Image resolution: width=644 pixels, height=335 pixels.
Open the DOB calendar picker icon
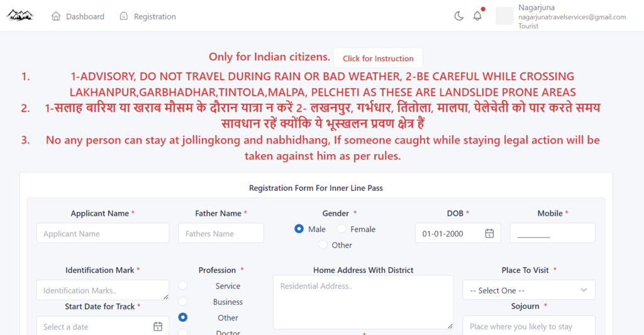(x=489, y=233)
